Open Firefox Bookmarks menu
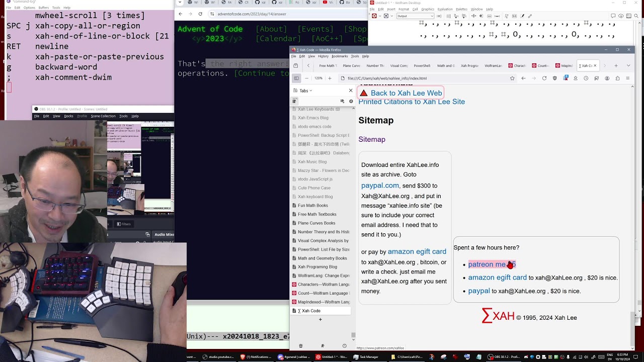This screenshot has height=362, width=644. (340, 56)
